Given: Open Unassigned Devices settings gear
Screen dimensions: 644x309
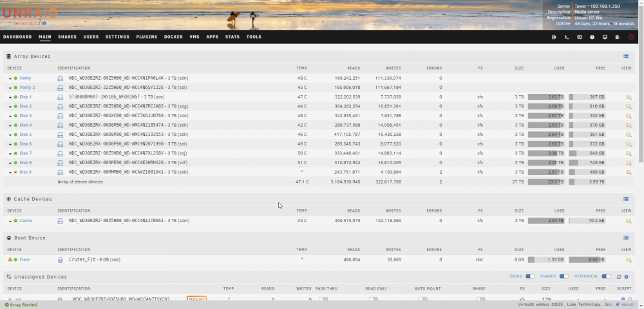Looking at the screenshot, I should pyautogui.click(x=627, y=277).
